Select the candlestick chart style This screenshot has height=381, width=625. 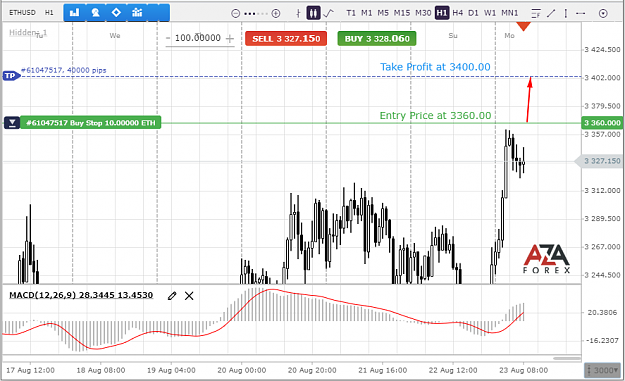pos(313,13)
